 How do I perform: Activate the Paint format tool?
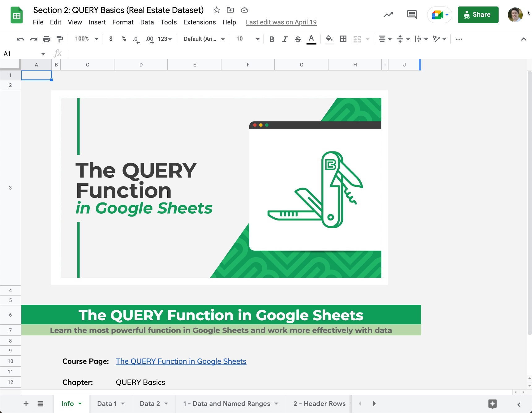(x=60, y=39)
